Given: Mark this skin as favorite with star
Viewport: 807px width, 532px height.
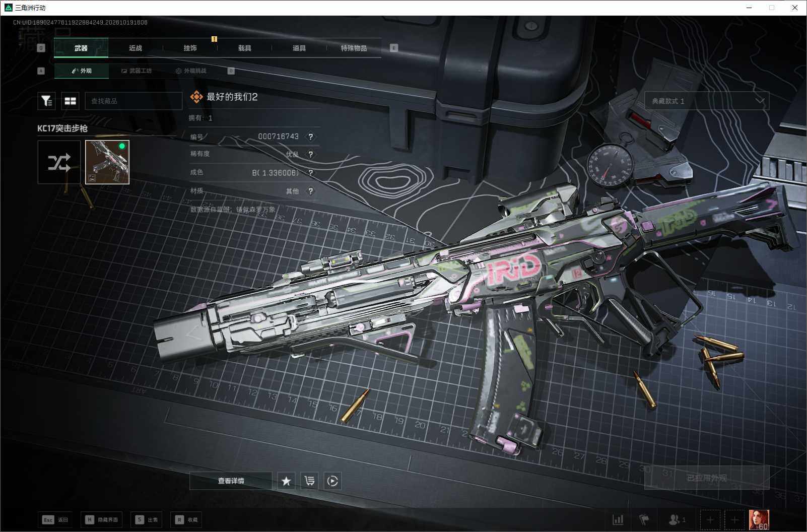Looking at the screenshot, I should (286, 481).
